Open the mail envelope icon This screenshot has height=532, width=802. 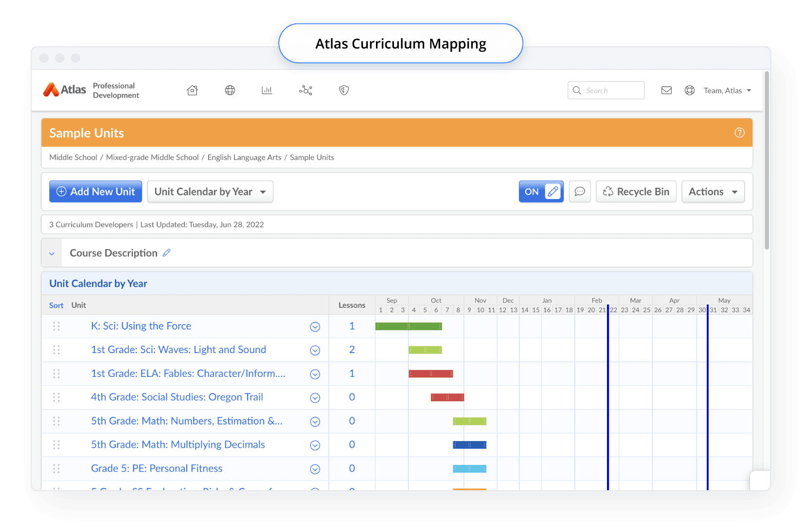click(666, 90)
